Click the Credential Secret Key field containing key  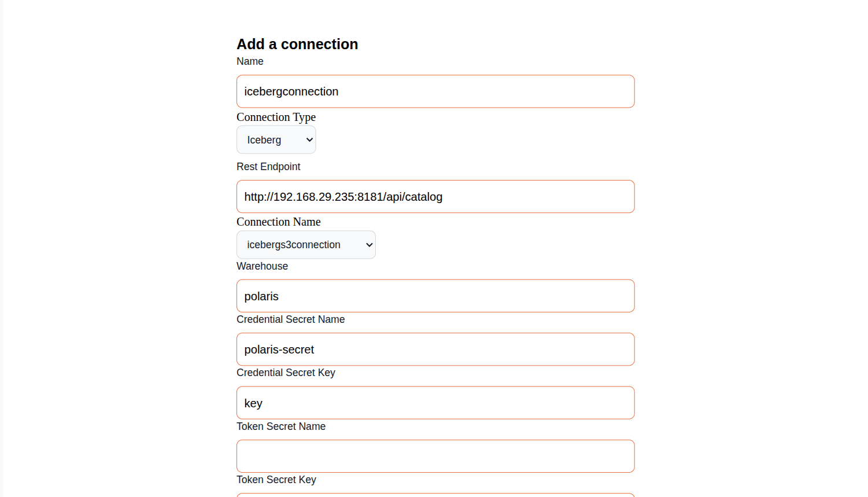tap(435, 403)
